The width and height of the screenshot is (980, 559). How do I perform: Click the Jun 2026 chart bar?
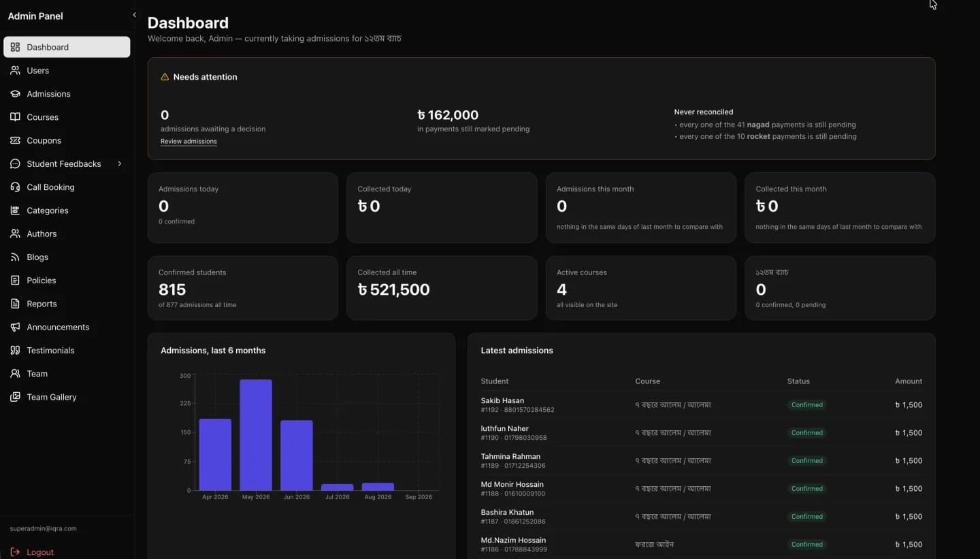(297, 456)
